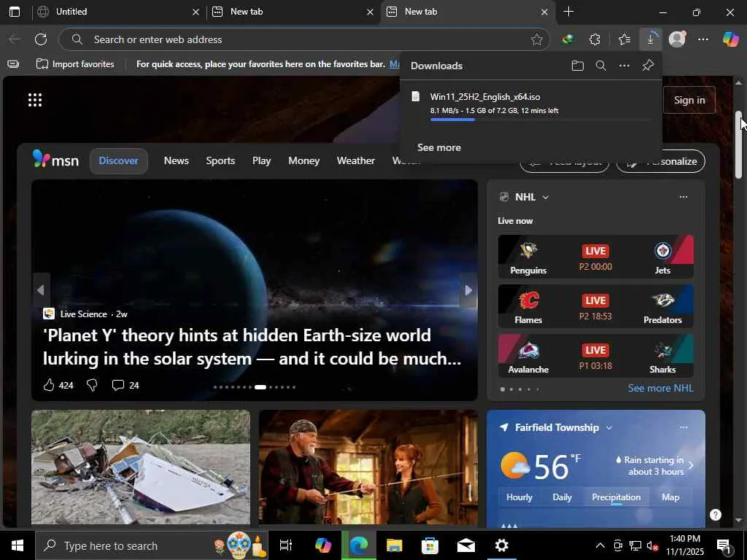Open a new browser tab

[568, 12]
